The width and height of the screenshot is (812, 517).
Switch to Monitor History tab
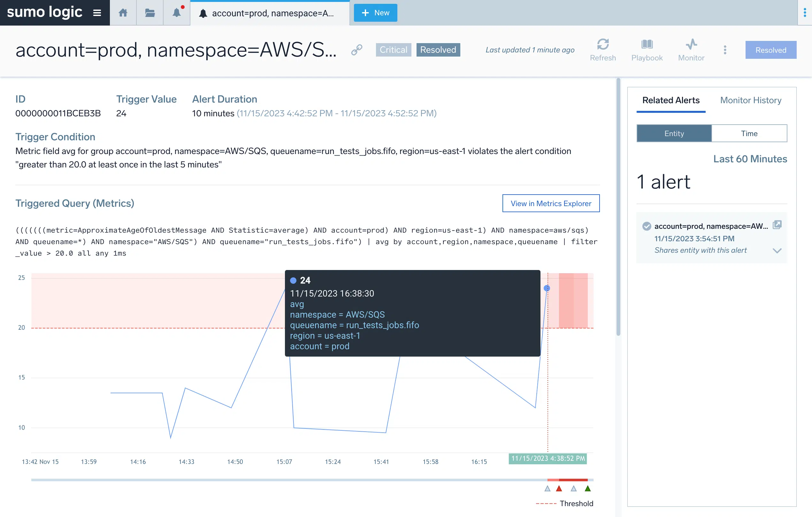click(750, 100)
